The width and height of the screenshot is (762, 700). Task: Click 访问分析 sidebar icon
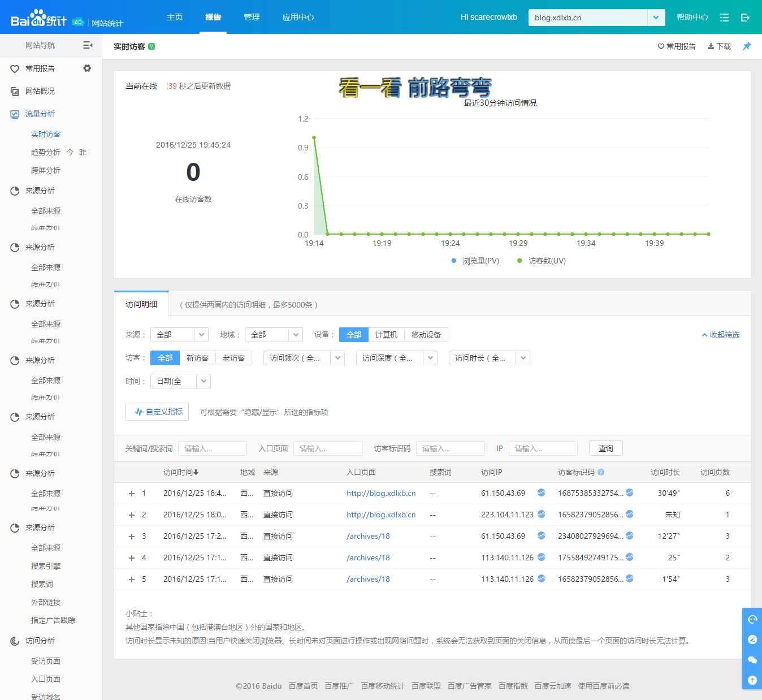(15, 641)
